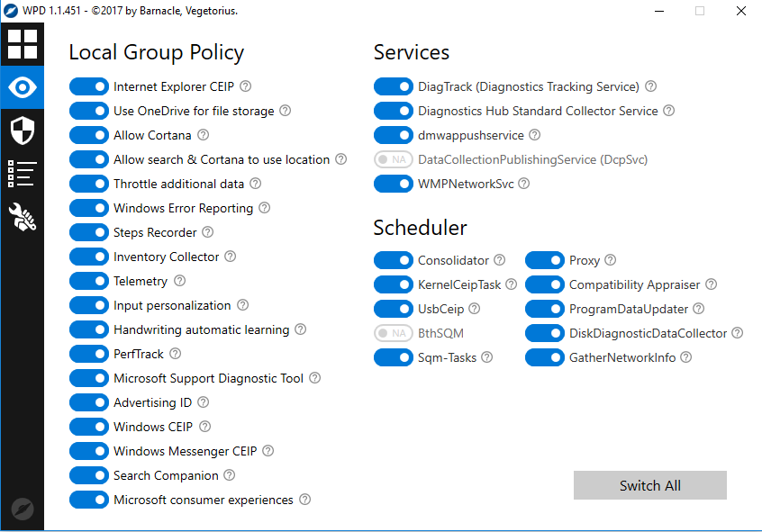The image size is (762, 532).
Task: Turn off Windows Error Reporting switch
Action: coord(89,208)
